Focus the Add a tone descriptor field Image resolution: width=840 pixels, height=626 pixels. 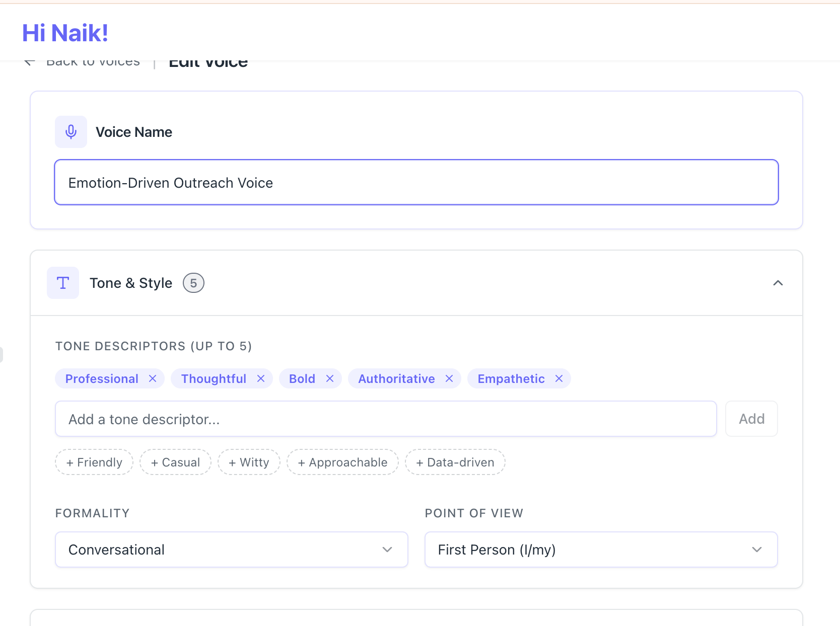[385, 419]
